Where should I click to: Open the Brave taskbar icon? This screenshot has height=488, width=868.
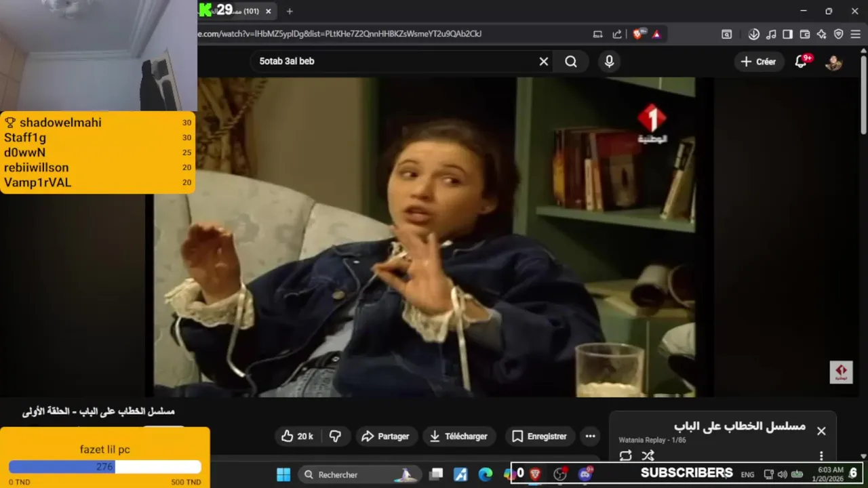pos(535,474)
